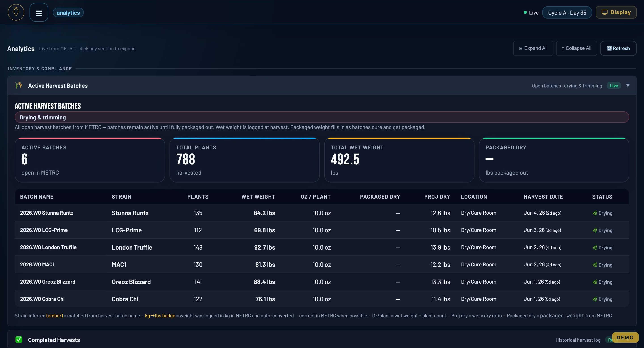Collapse the Active Harvest Batches section arrow

coord(628,85)
